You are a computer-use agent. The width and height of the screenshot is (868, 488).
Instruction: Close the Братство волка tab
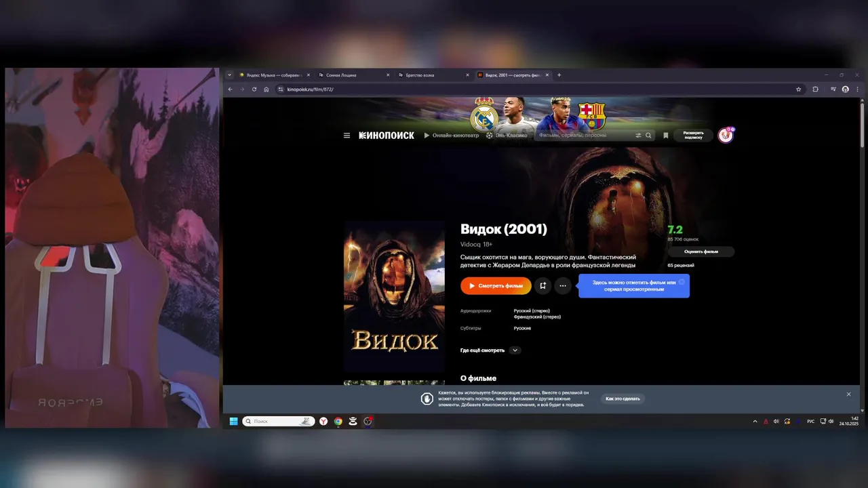click(467, 75)
